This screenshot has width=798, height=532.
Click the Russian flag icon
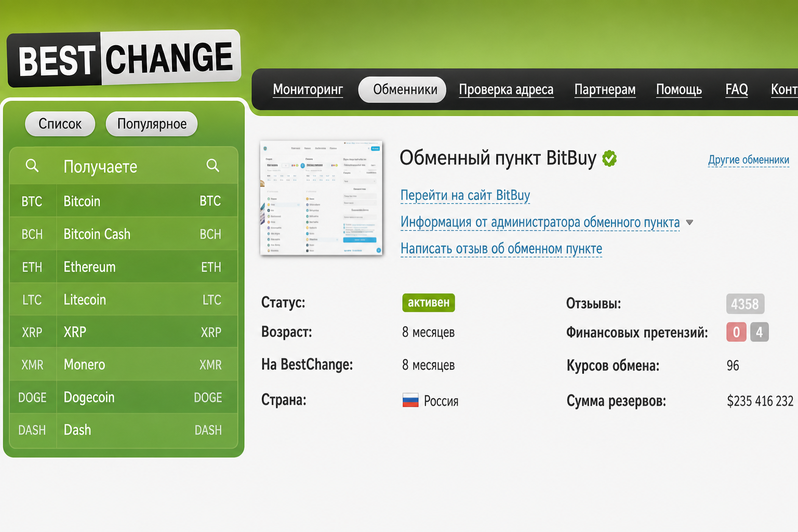click(x=410, y=401)
